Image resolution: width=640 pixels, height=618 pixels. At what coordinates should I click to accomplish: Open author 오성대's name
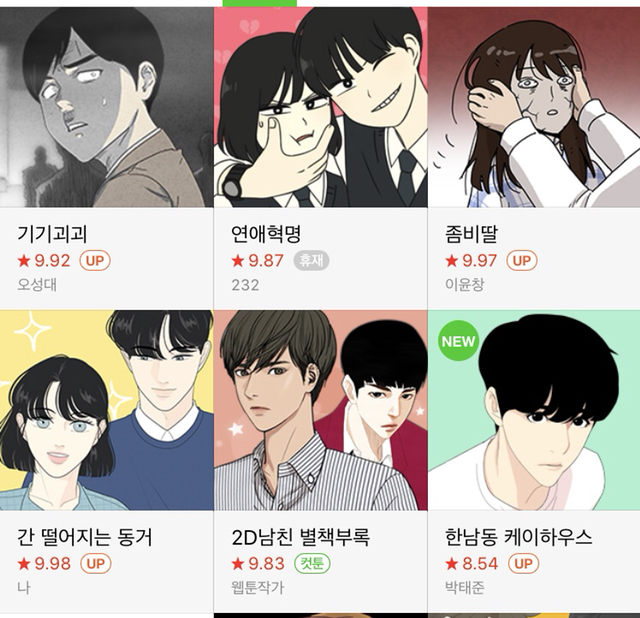[37, 285]
